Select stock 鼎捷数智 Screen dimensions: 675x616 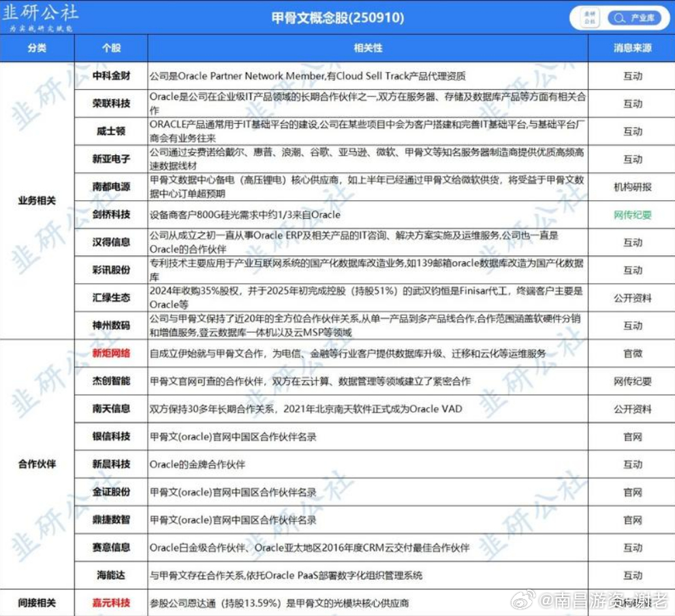coord(111,519)
